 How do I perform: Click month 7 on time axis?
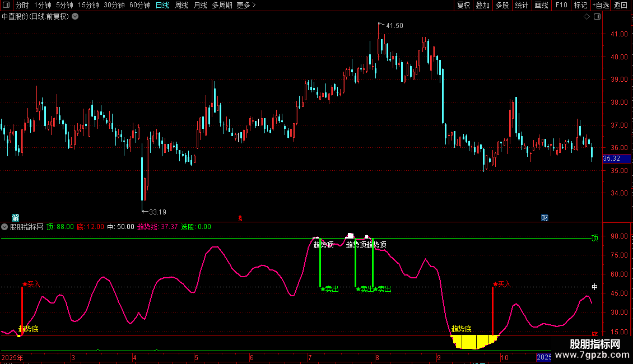tap(310, 357)
